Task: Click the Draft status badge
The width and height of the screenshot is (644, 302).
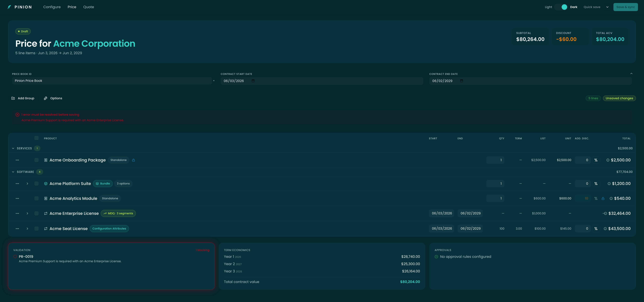Action: (23, 31)
